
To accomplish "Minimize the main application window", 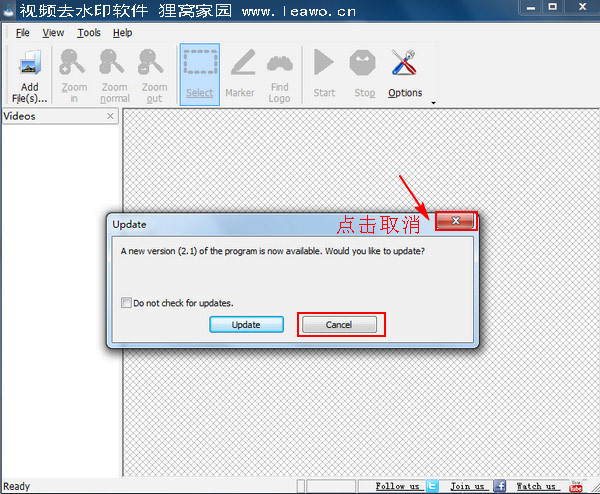I will tap(530, 8).
